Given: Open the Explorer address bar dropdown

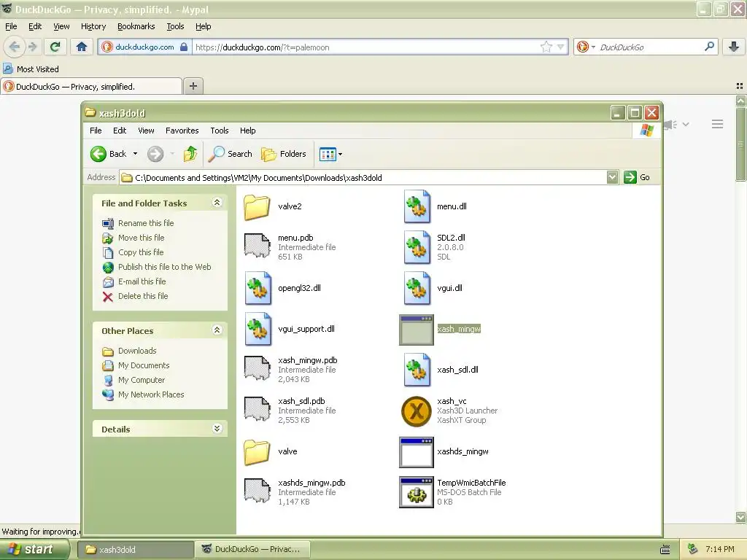Looking at the screenshot, I should coord(612,178).
